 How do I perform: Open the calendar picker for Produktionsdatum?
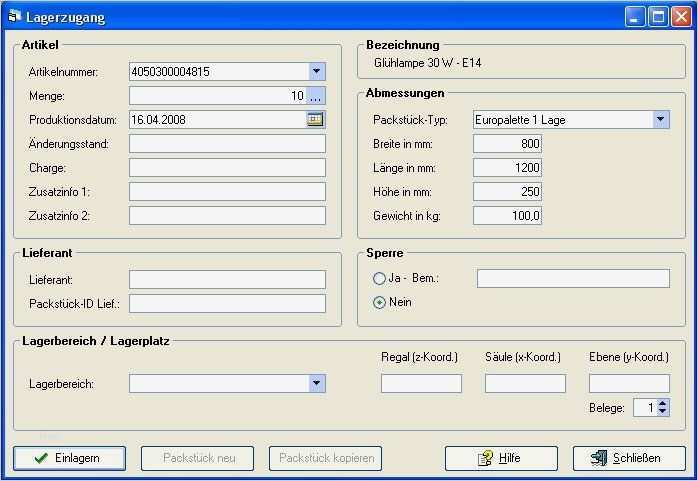pos(315,119)
